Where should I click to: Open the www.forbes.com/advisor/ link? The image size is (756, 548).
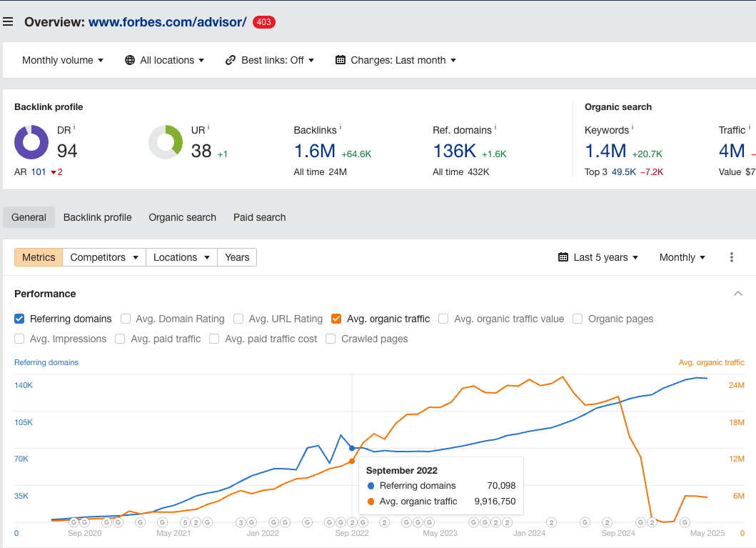pos(167,21)
